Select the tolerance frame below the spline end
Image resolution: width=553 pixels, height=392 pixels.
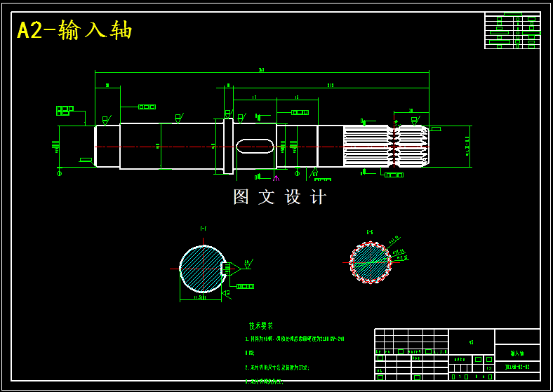click(x=394, y=175)
